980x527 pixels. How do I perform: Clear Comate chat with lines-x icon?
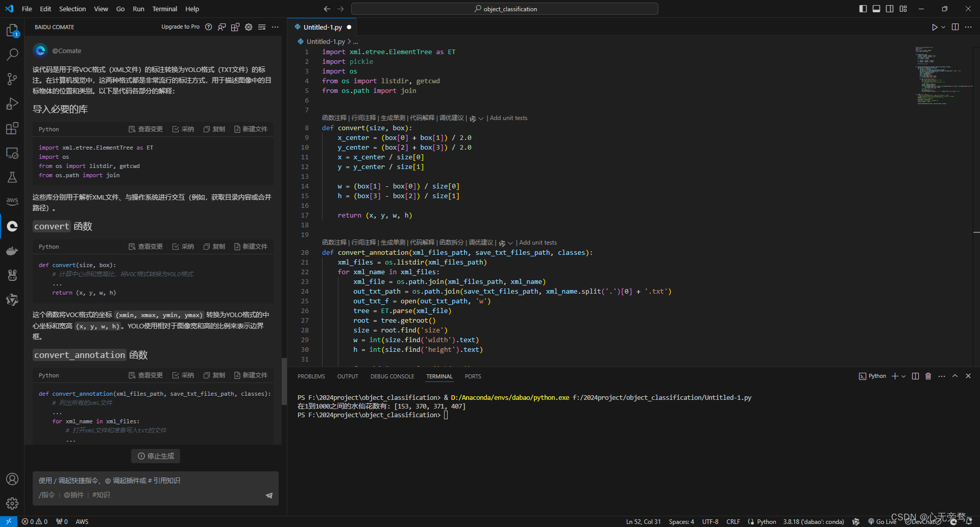pos(262,27)
